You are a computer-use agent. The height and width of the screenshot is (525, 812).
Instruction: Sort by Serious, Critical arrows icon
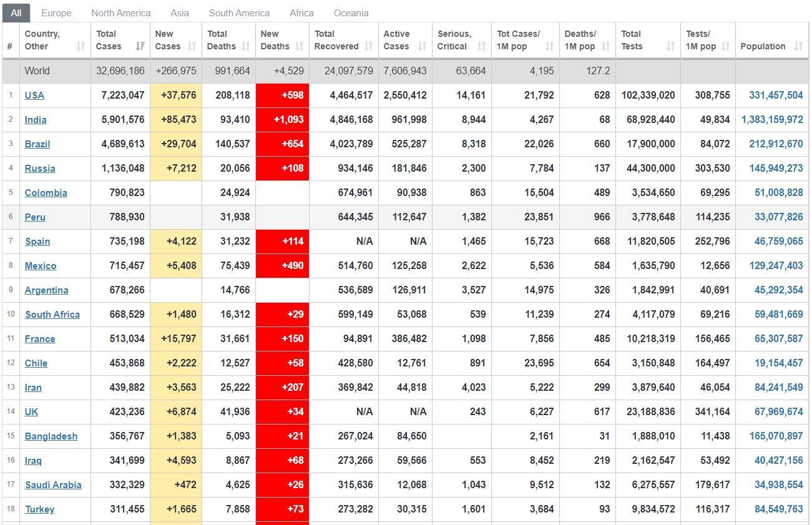click(x=481, y=46)
